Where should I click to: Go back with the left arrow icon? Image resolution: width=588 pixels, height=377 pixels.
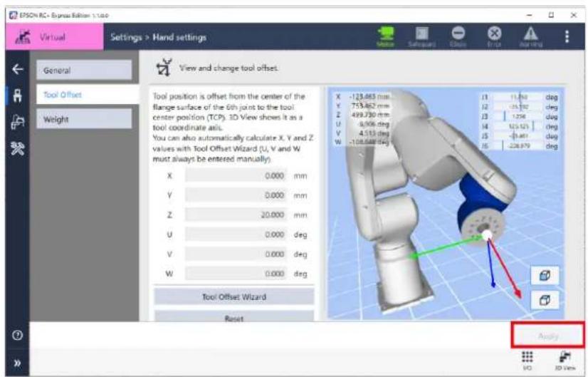pyautogui.click(x=18, y=69)
